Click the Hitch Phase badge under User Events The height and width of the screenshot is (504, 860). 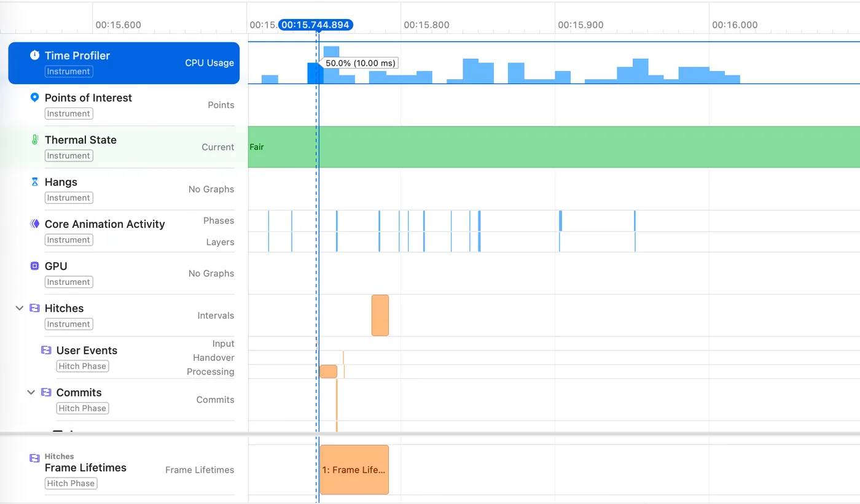pos(82,366)
